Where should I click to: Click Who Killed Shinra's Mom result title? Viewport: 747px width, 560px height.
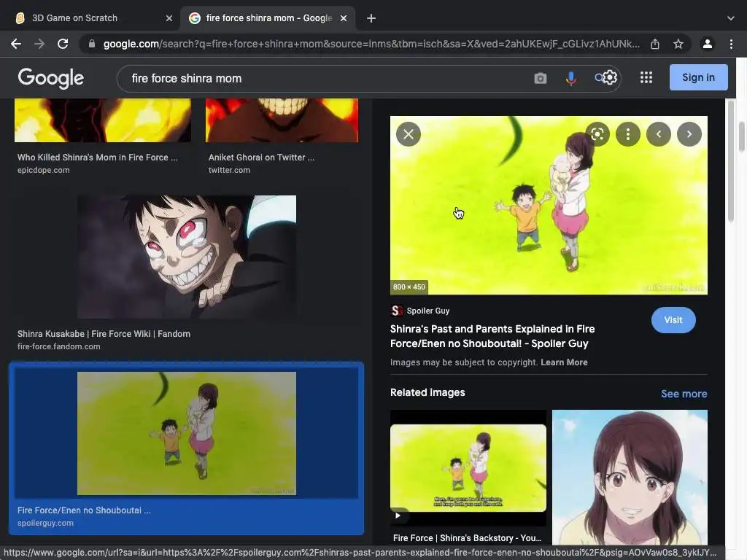click(x=97, y=157)
